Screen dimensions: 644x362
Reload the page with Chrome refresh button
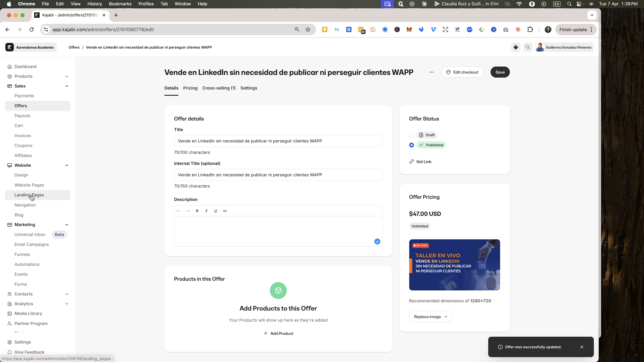pos(32,29)
